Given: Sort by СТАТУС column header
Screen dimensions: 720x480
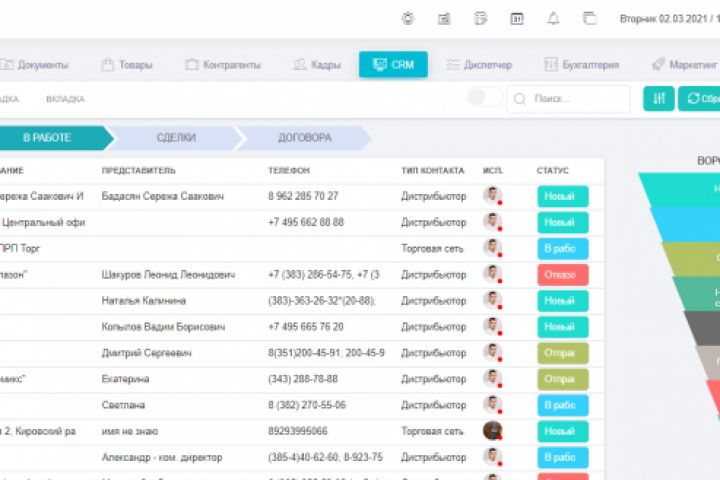Looking at the screenshot, I should (552, 170).
